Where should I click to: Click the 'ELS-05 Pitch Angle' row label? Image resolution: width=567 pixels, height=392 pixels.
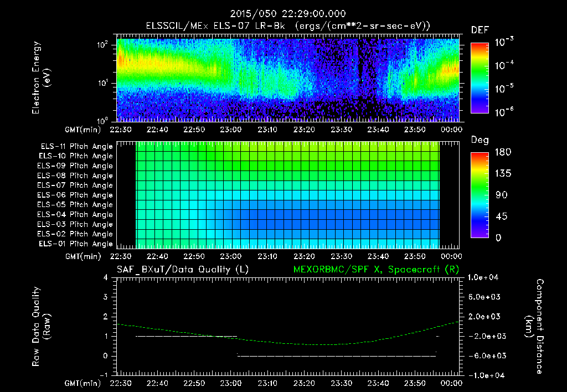(75, 205)
